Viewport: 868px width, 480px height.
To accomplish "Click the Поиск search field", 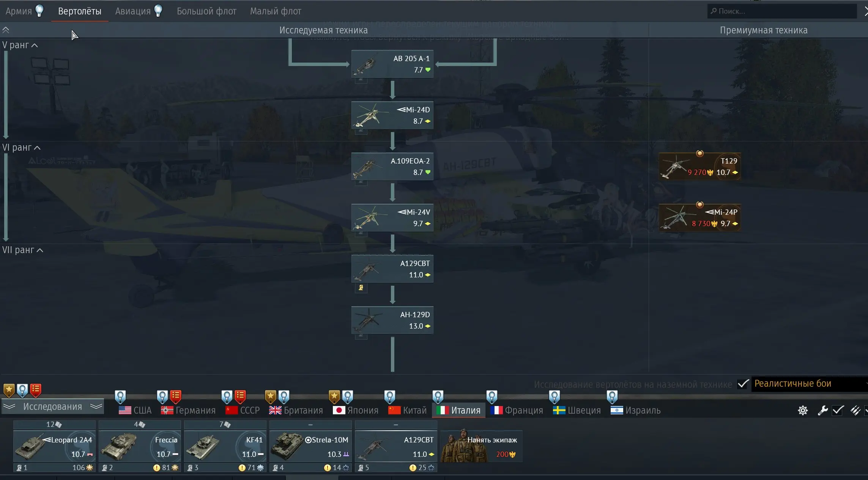I will click(782, 11).
